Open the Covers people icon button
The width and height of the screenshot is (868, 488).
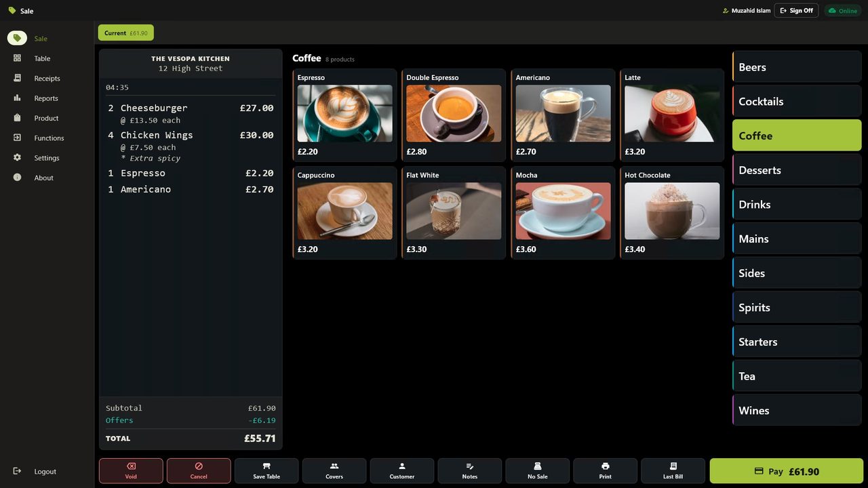pyautogui.click(x=334, y=471)
